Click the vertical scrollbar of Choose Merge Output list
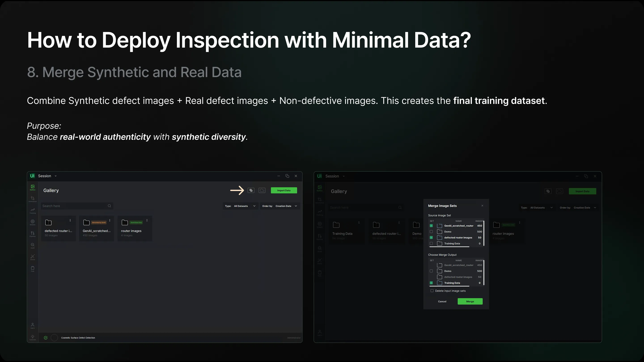Viewport: 644px width, 362px height. coord(484,273)
